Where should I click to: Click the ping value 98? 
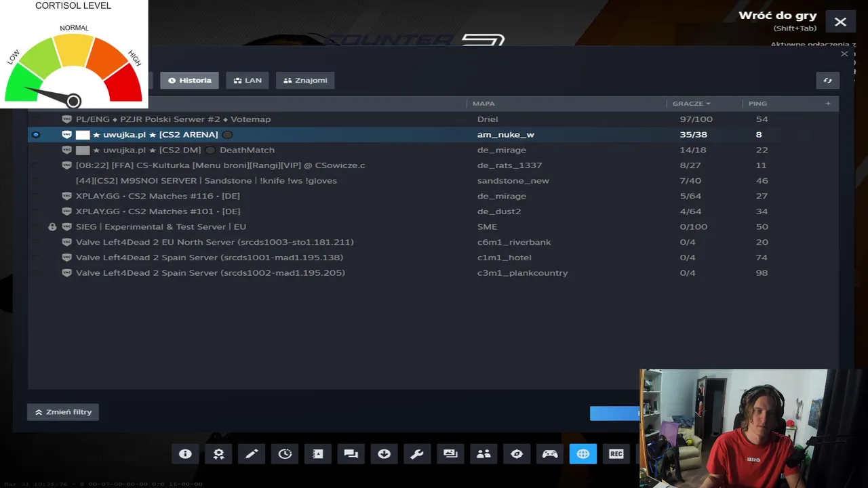(762, 273)
